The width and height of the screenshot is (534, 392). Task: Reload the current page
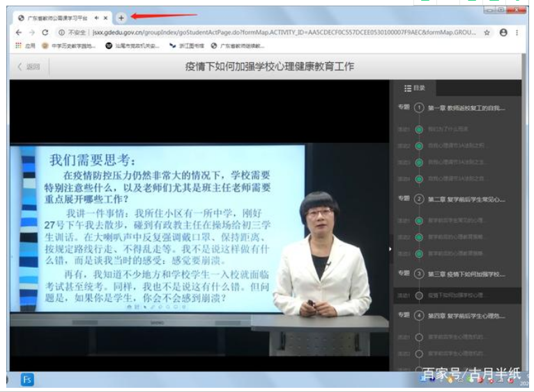pyautogui.click(x=45, y=32)
